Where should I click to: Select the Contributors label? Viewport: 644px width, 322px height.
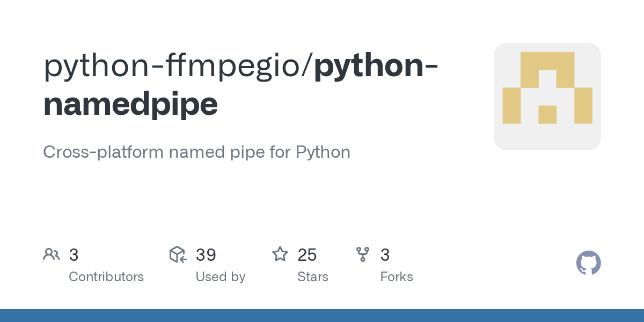(106, 277)
